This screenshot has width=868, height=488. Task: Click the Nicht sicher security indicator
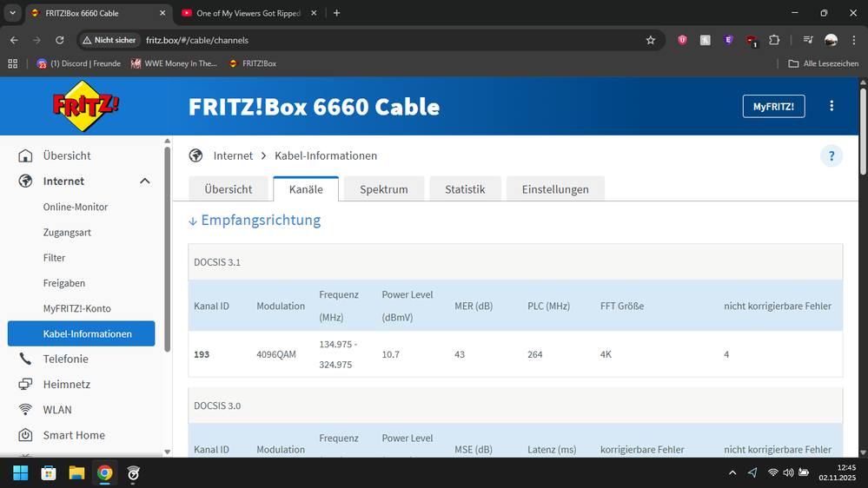[109, 40]
